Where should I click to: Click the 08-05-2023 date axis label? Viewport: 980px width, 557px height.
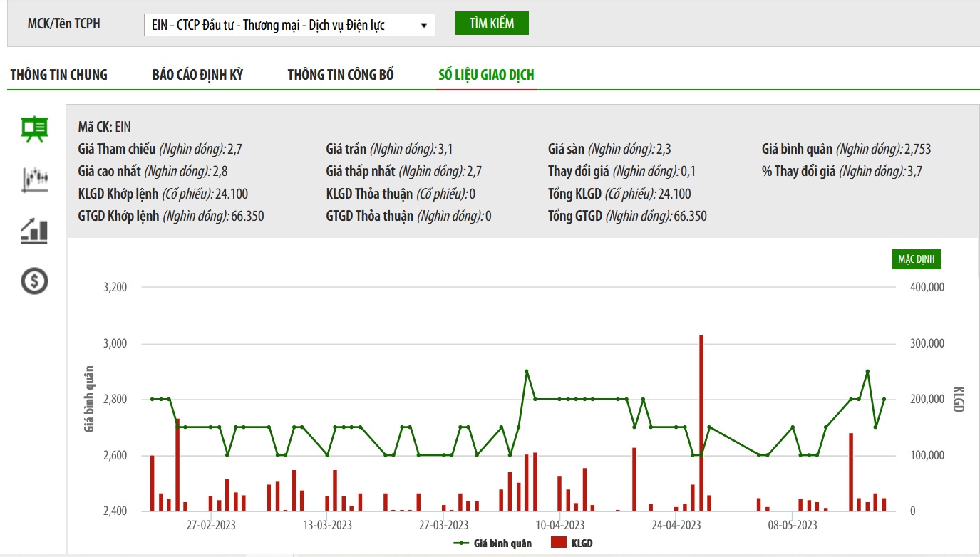click(x=793, y=526)
